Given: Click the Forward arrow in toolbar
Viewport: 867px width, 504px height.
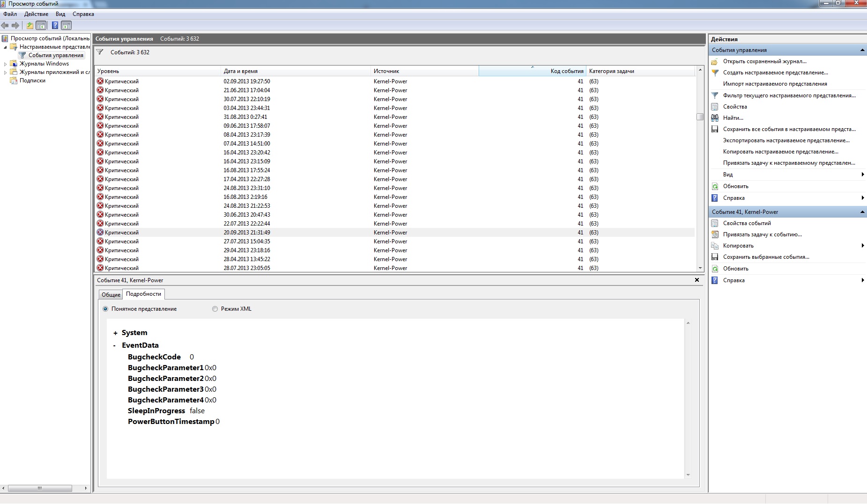Looking at the screenshot, I should coord(15,25).
